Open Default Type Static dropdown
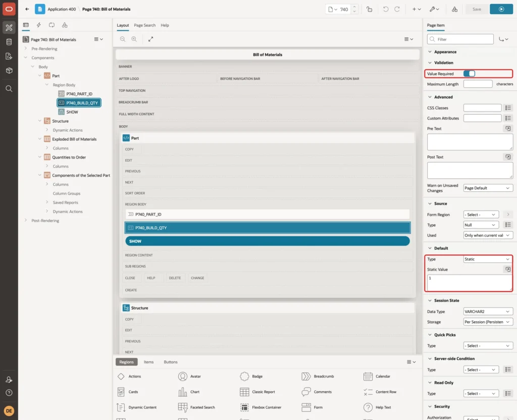 point(488,259)
